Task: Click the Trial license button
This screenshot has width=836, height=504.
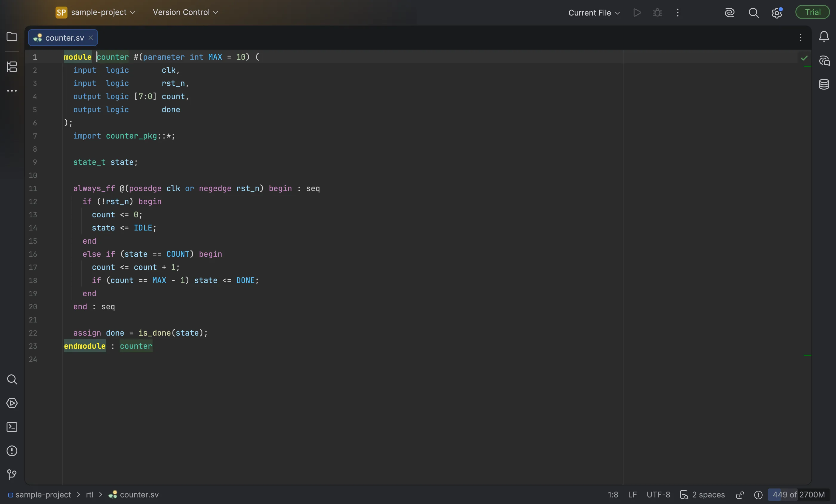Action: (x=812, y=12)
